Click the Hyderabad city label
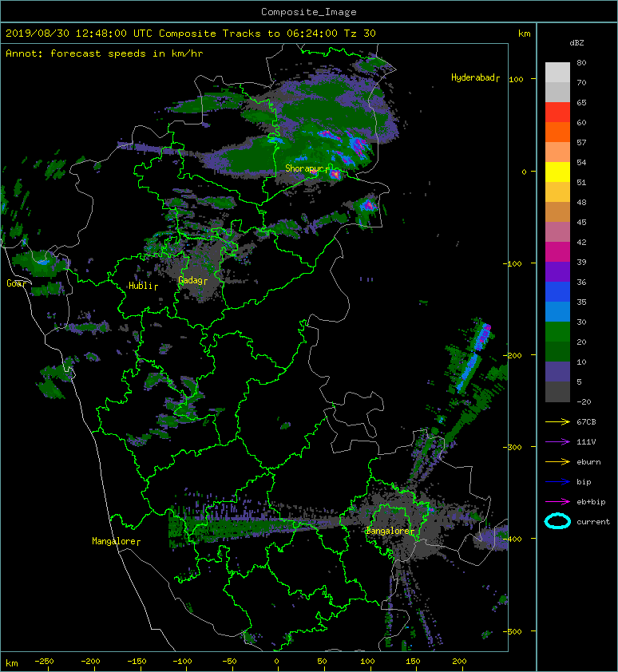Screen dimensions: 618x672 (x=473, y=77)
